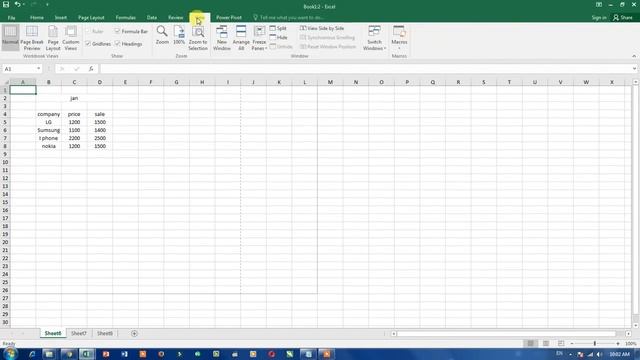
Task: Open the File tab
Action: (11, 18)
